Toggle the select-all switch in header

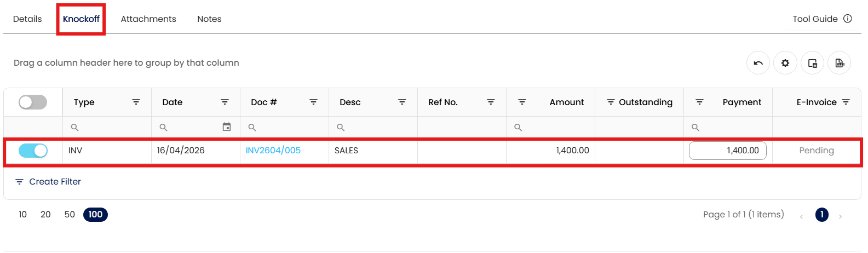point(33,102)
